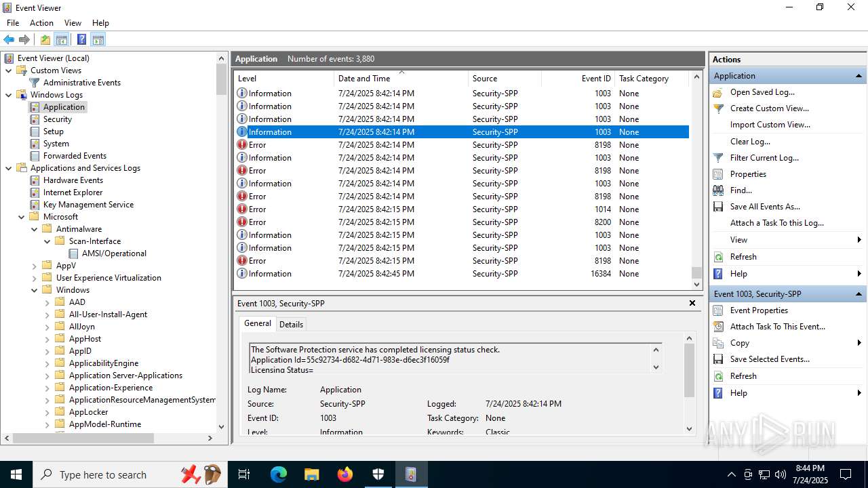Open the Copy submenu in Actions
This screenshot has height=488, width=868.
point(787,343)
